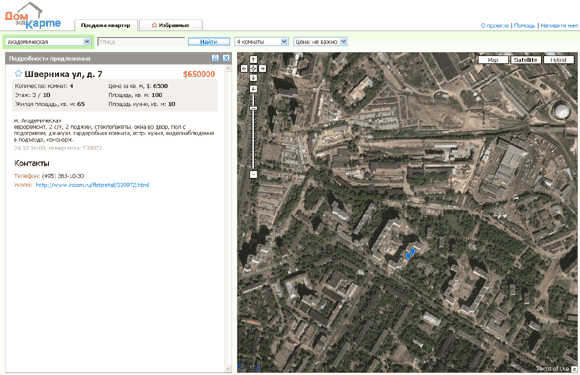Viewport: 580px width, 375px height.
Task: Click the save icon in the details panel header
Action: [x=215, y=58]
